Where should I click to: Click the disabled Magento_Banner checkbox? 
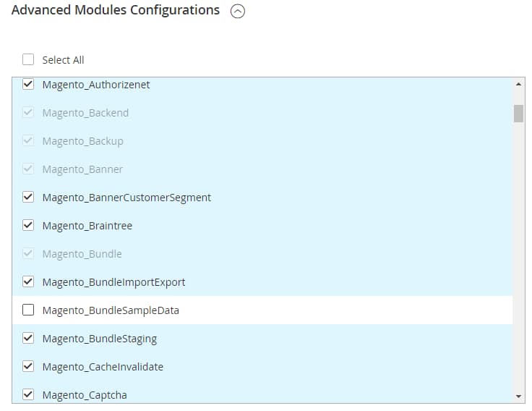pyautogui.click(x=28, y=169)
